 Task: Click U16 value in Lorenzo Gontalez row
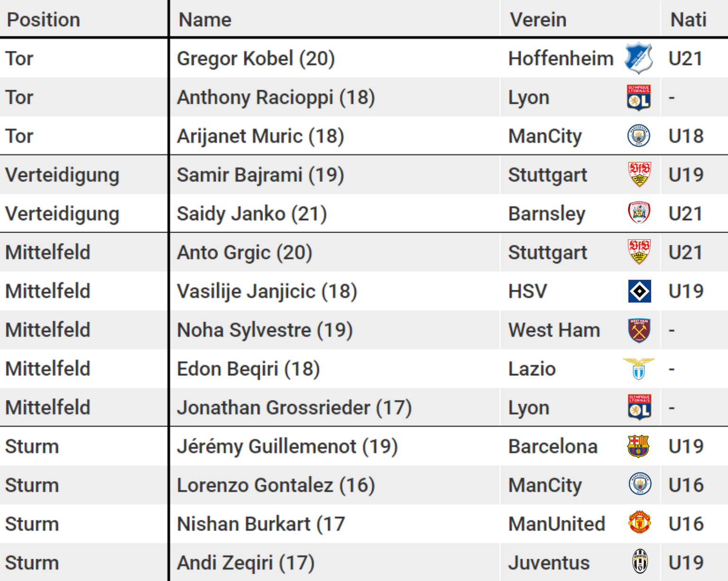tap(686, 485)
